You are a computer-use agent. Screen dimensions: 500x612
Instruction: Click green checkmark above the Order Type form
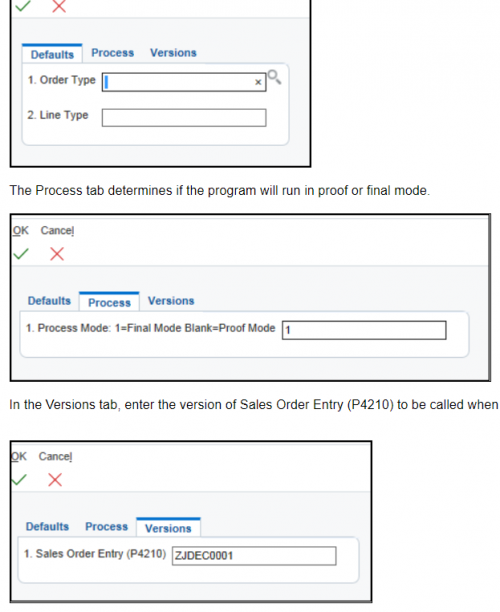(23, 5)
